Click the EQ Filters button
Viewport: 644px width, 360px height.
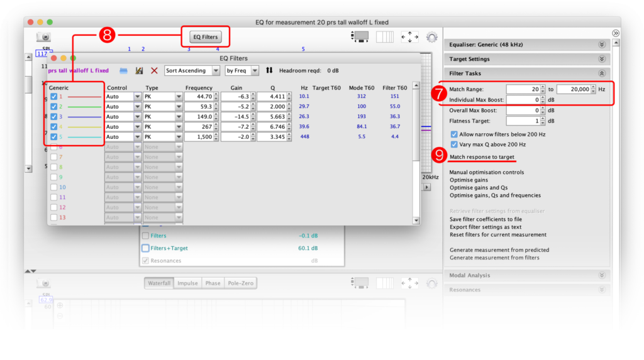click(205, 37)
